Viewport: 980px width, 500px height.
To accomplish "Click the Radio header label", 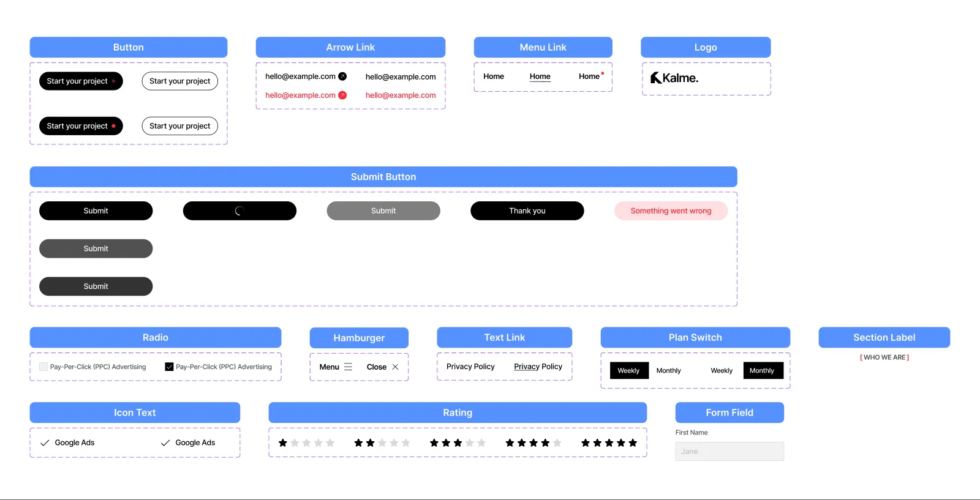I will click(x=156, y=337).
